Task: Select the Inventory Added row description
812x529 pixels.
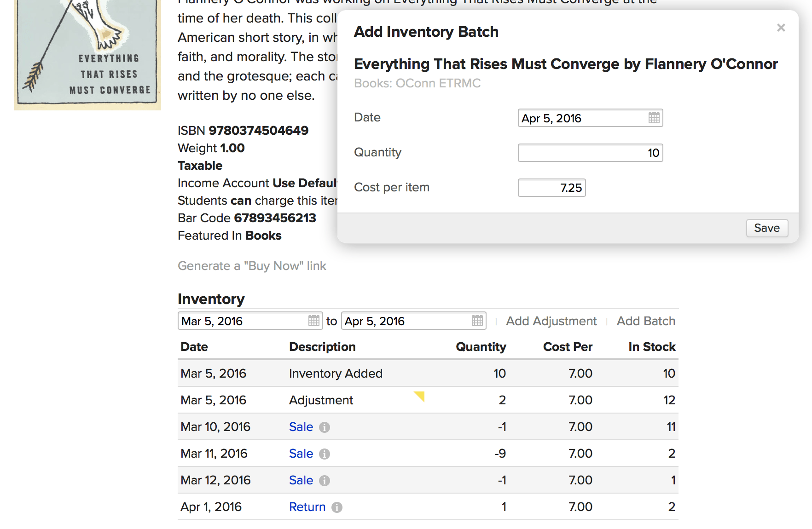Action: 336,374
